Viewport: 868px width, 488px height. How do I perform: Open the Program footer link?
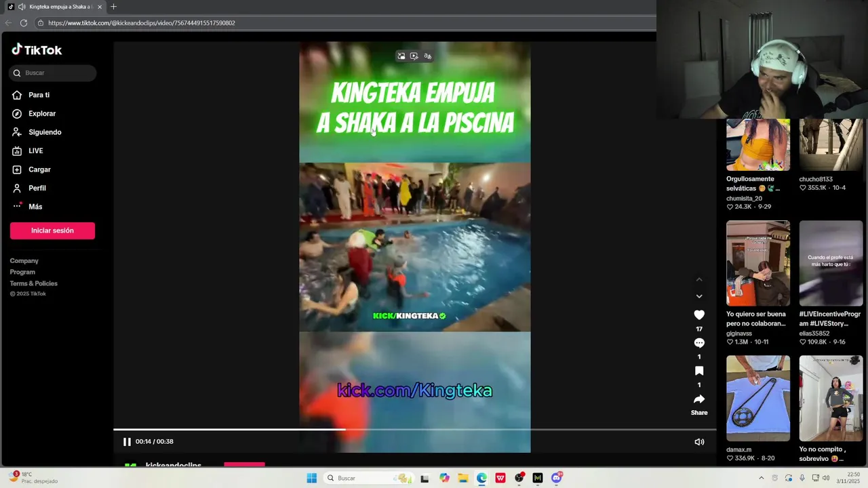pyautogui.click(x=22, y=272)
